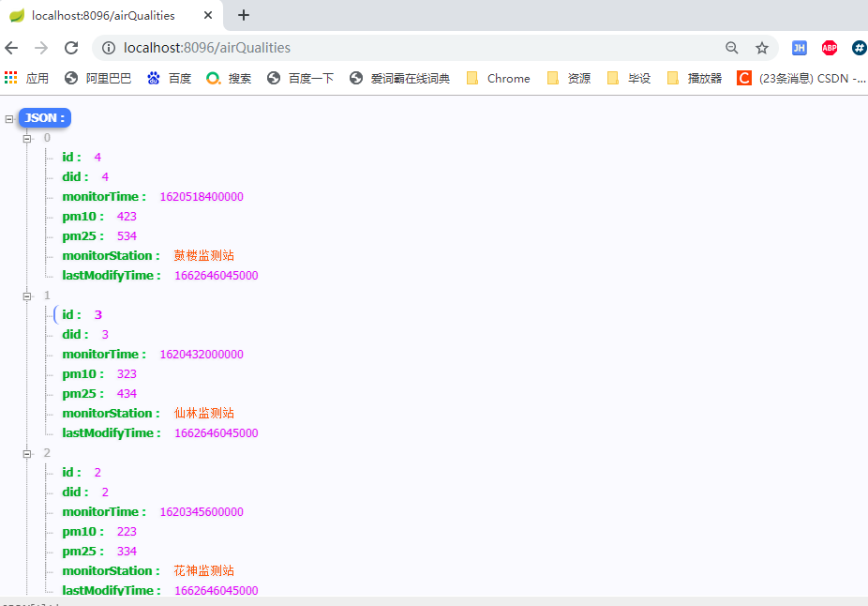
Task: Open the ABP adblock extension icon
Action: tap(829, 48)
